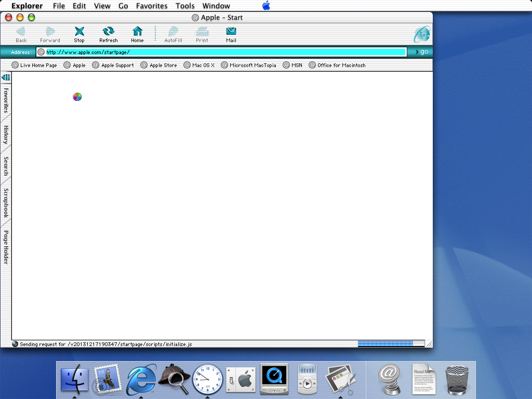Click the blue Apple logo in menu bar
532x399 pixels.
click(x=267, y=5)
